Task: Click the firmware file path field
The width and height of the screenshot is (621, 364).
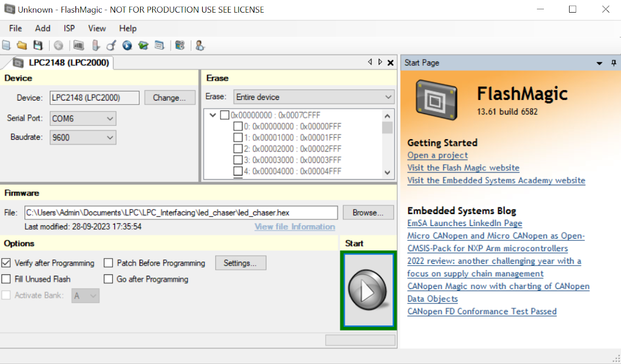Action: [x=181, y=213]
